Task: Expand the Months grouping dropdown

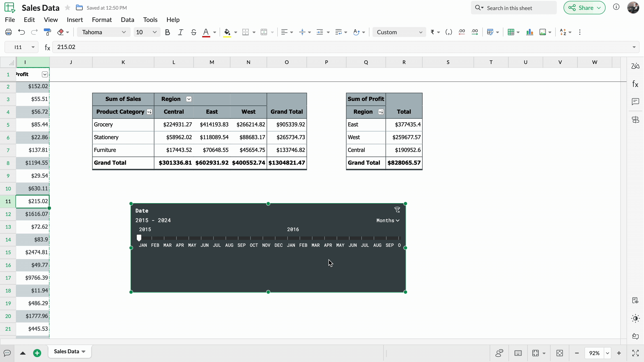Action: [388, 220]
